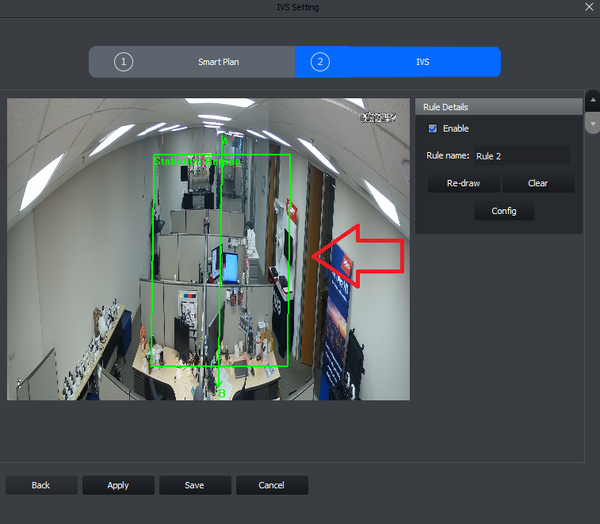Click the A endpoint of the tripwire line
Image resolution: width=600 pixels, height=524 pixels.
click(x=225, y=141)
